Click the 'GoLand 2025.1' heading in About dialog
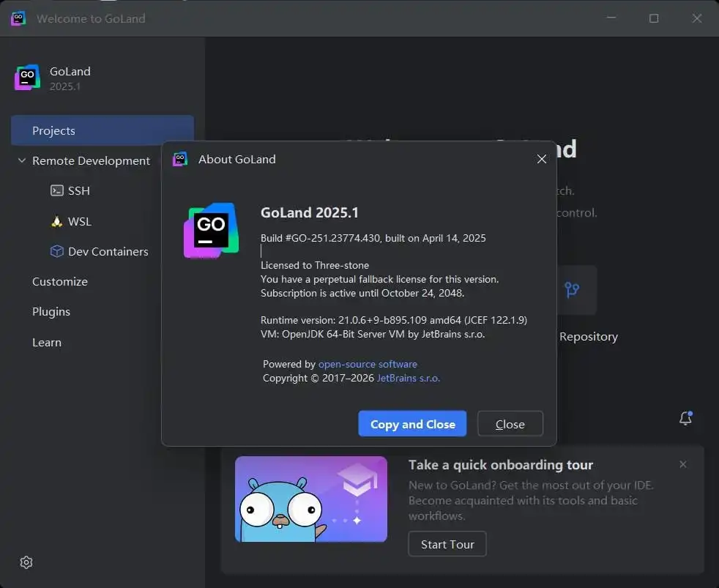 tap(310, 213)
